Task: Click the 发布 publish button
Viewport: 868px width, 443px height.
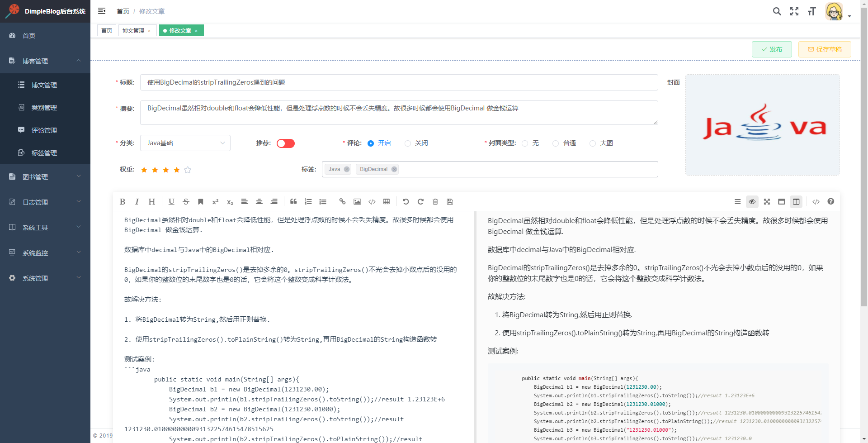Action: [772, 49]
